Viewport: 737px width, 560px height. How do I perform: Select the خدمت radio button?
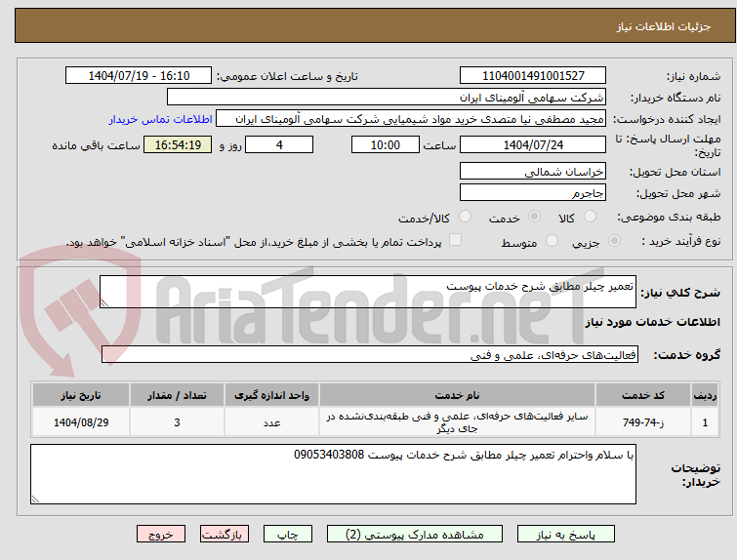tap(534, 217)
